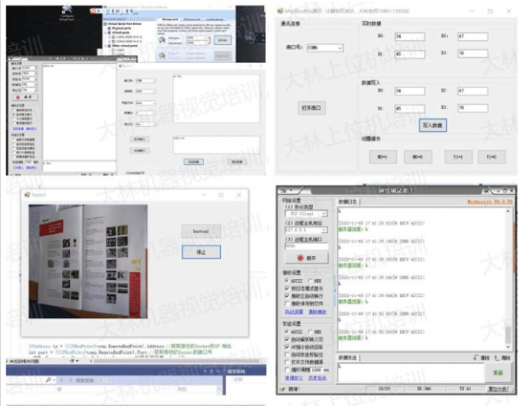
Task: Enable the 自动发送校验位 checkbox
Action: (287, 355)
